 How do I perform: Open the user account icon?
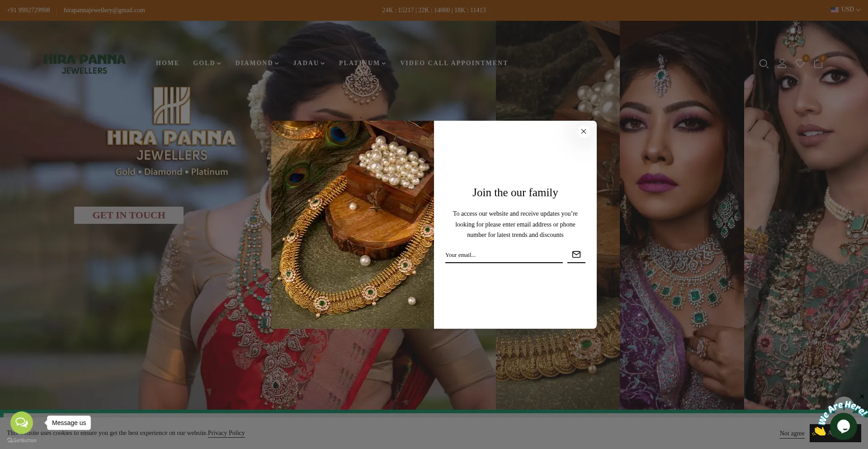[782, 64]
